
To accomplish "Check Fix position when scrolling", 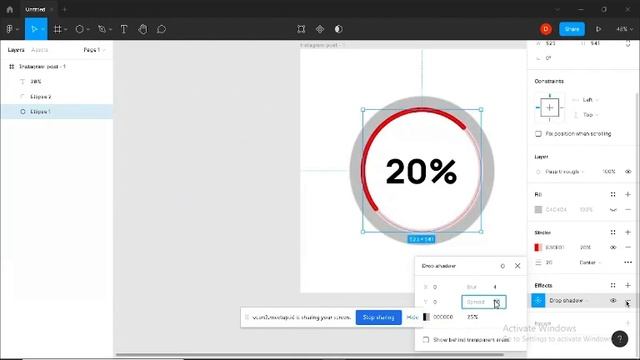I will (x=538, y=134).
